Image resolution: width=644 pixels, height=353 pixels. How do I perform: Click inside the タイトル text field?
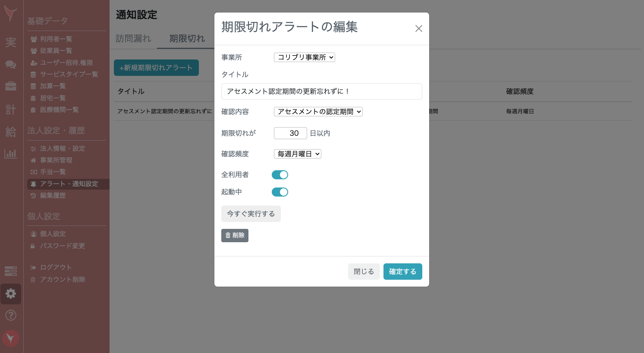(x=321, y=91)
